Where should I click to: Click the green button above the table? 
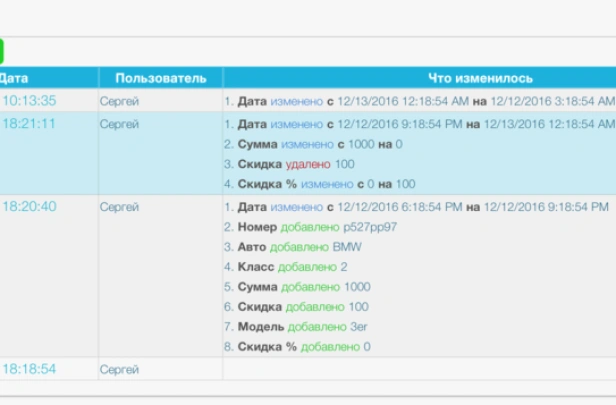coord(2,51)
